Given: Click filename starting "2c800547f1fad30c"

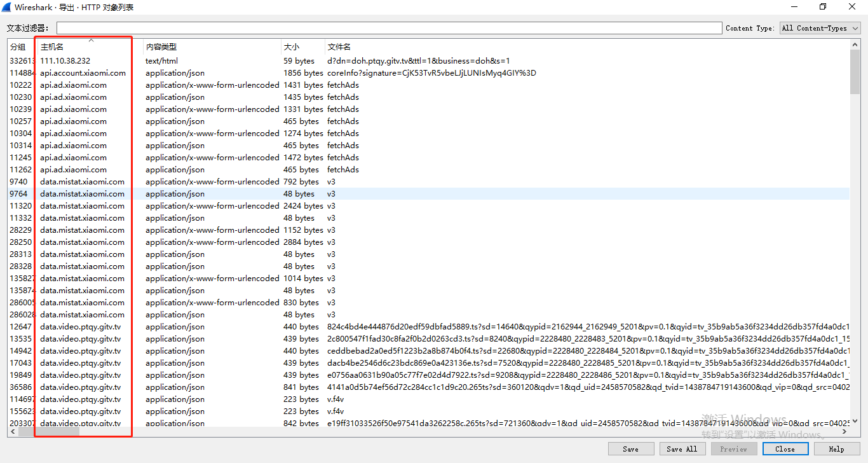Looking at the screenshot, I should (x=588, y=339).
